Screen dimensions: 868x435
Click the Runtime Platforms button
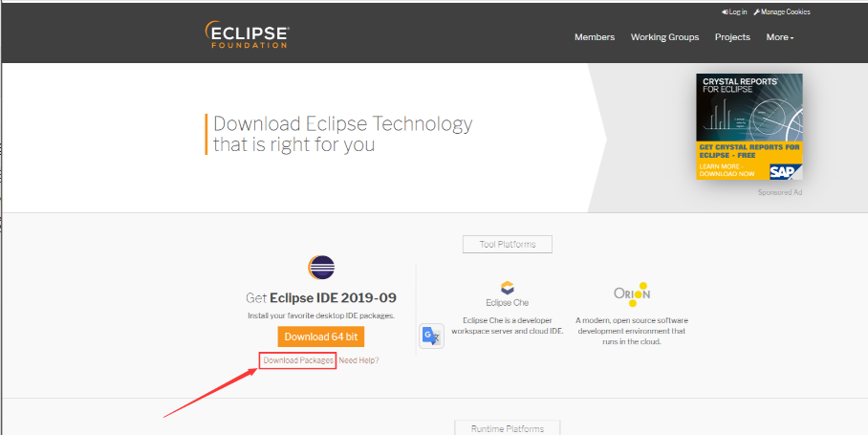tap(507, 428)
